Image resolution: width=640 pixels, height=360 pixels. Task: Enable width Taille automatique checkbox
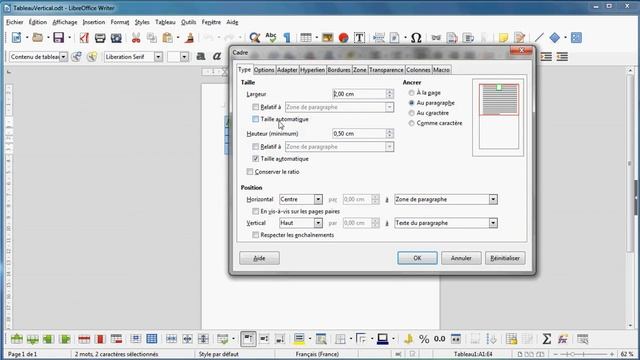pyautogui.click(x=256, y=119)
